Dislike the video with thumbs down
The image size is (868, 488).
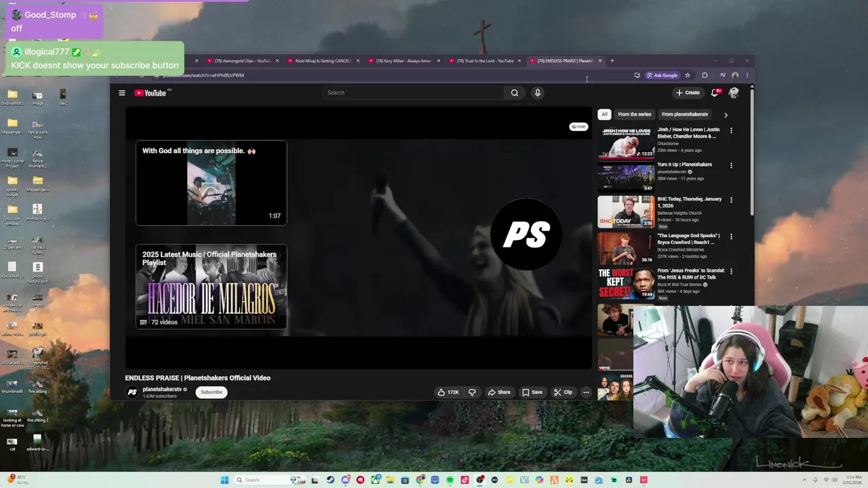(472, 392)
